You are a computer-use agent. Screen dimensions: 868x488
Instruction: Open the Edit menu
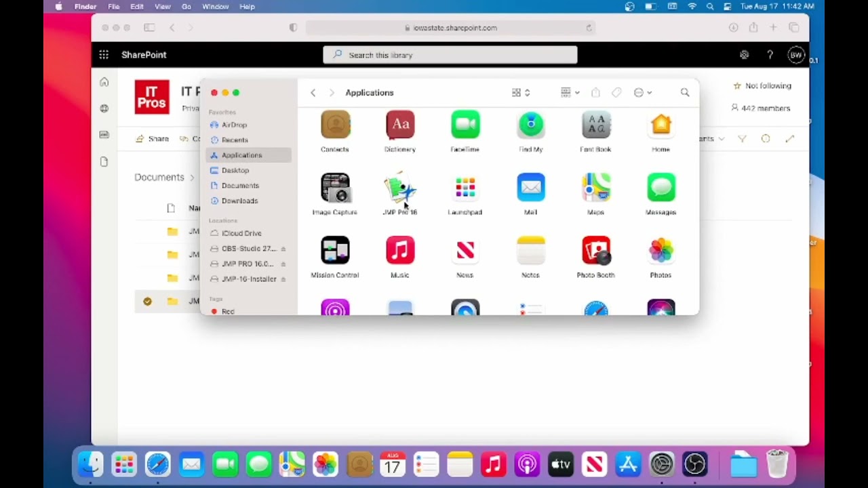click(137, 7)
